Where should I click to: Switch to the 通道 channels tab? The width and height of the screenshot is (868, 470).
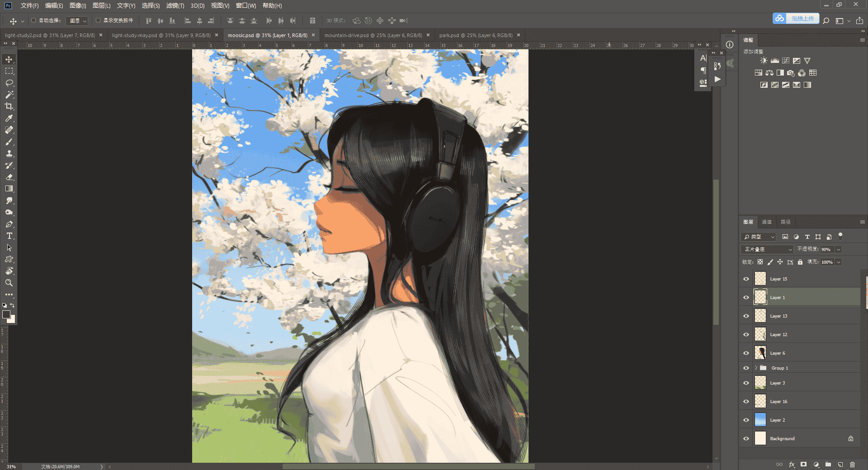tap(767, 222)
